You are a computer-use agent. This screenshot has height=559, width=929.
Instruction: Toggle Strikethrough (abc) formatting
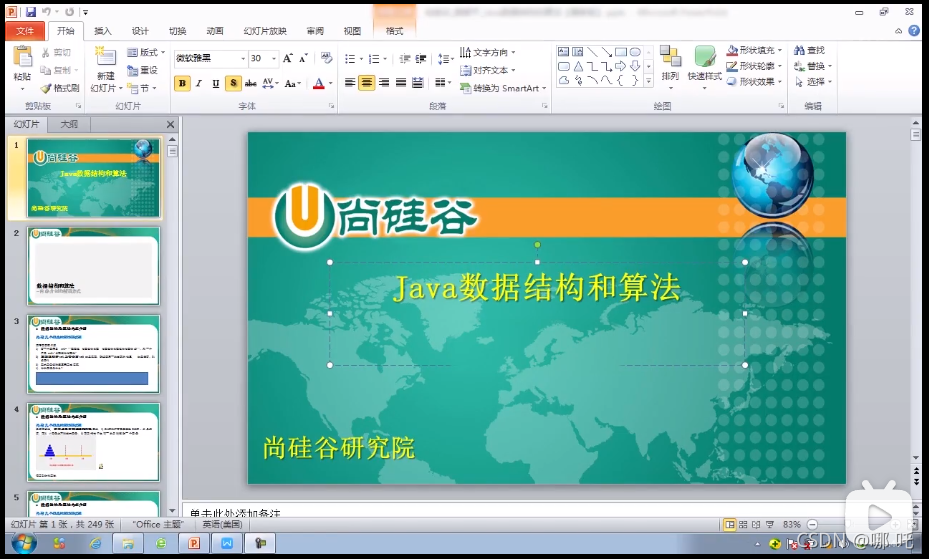click(251, 83)
